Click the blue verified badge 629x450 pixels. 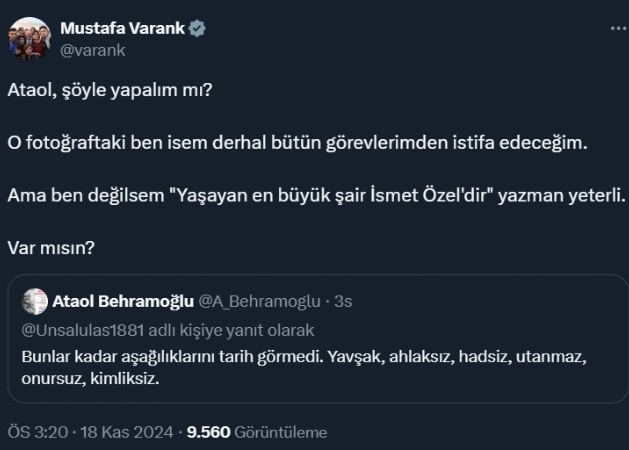click(x=198, y=28)
